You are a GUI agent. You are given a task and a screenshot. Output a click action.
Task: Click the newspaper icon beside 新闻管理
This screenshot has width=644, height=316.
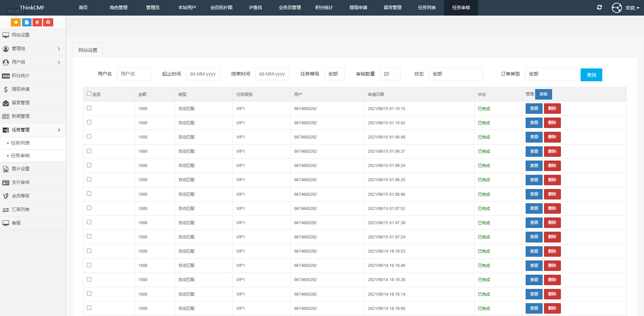(6, 117)
